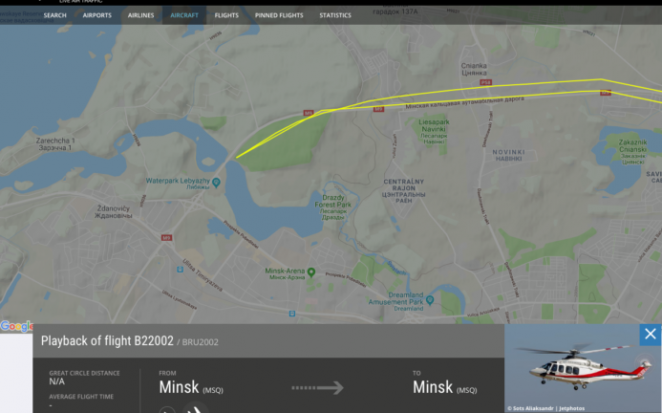Open the Statistics page
Screen dimensions: 662x413
tap(335, 15)
